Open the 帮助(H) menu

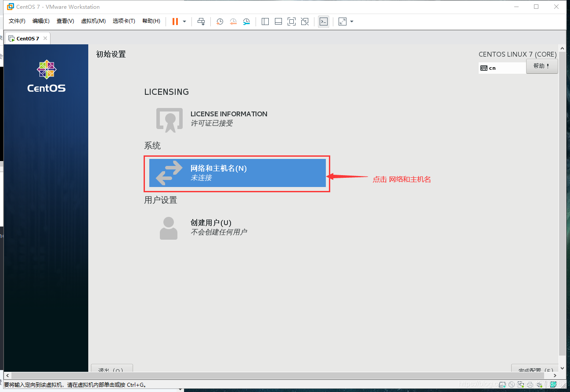tap(151, 21)
